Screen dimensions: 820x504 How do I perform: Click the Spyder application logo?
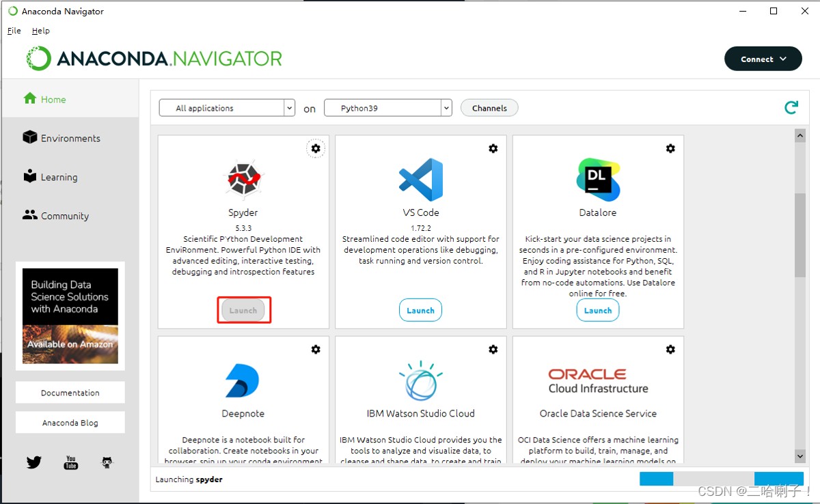click(x=243, y=180)
